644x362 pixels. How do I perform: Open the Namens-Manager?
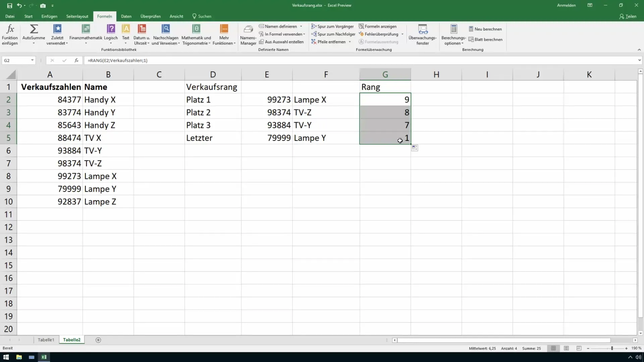click(x=248, y=35)
